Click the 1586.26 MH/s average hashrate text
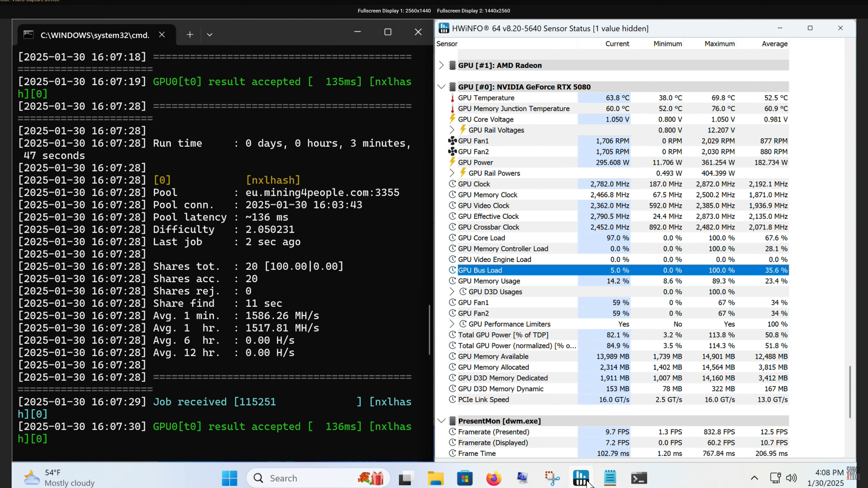868x488 pixels. [x=282, y=316]
